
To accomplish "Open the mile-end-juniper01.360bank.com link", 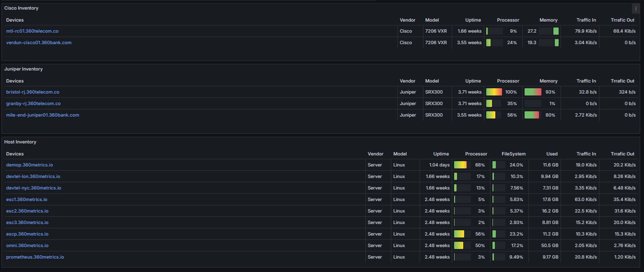I will [x=43, y=115].
